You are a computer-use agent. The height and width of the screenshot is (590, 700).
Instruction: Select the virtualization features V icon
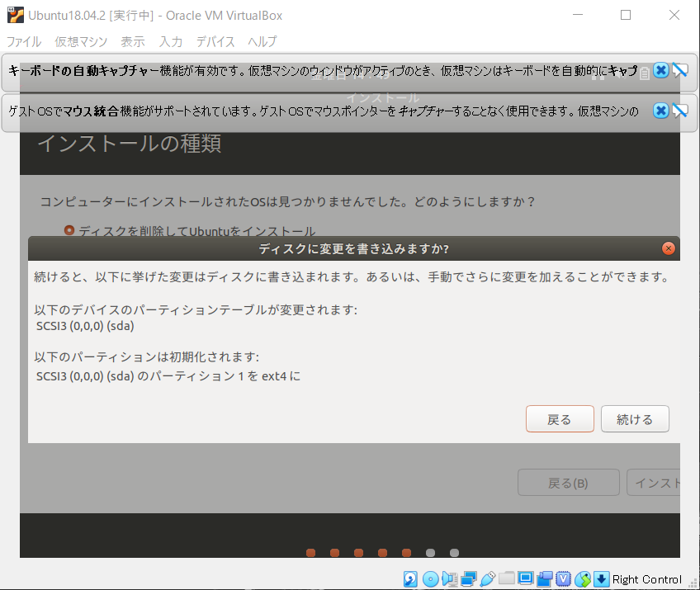point(563,578)
